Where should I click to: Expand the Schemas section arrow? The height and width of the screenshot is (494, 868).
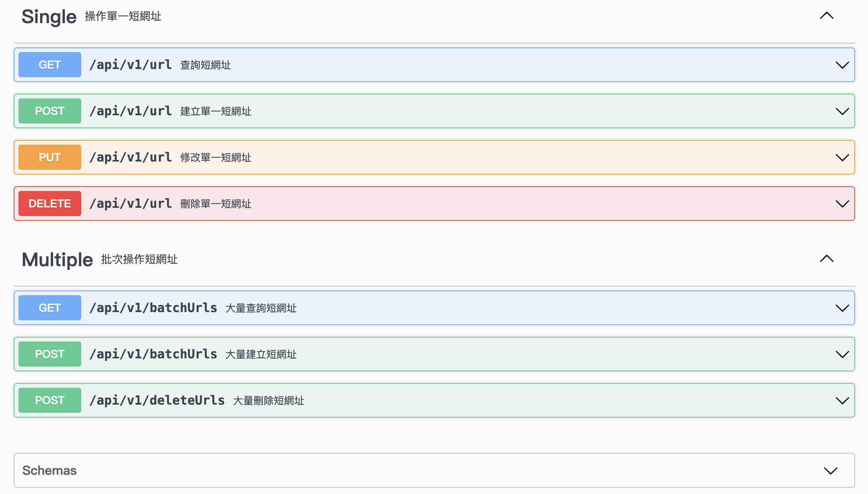(830, 470)
